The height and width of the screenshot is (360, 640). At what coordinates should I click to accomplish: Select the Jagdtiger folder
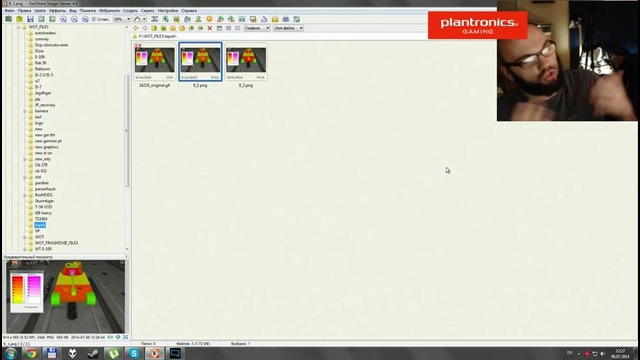point(43,93)
